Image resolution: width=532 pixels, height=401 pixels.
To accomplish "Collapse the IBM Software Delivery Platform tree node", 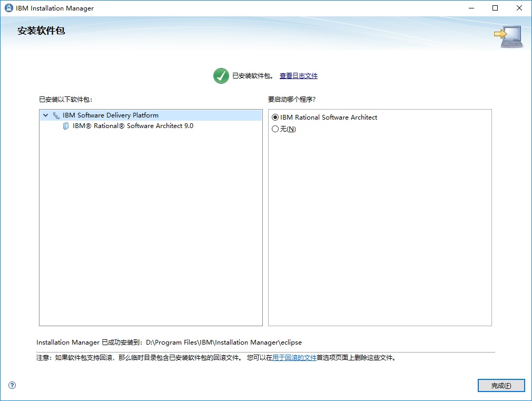I will point(45,115).
